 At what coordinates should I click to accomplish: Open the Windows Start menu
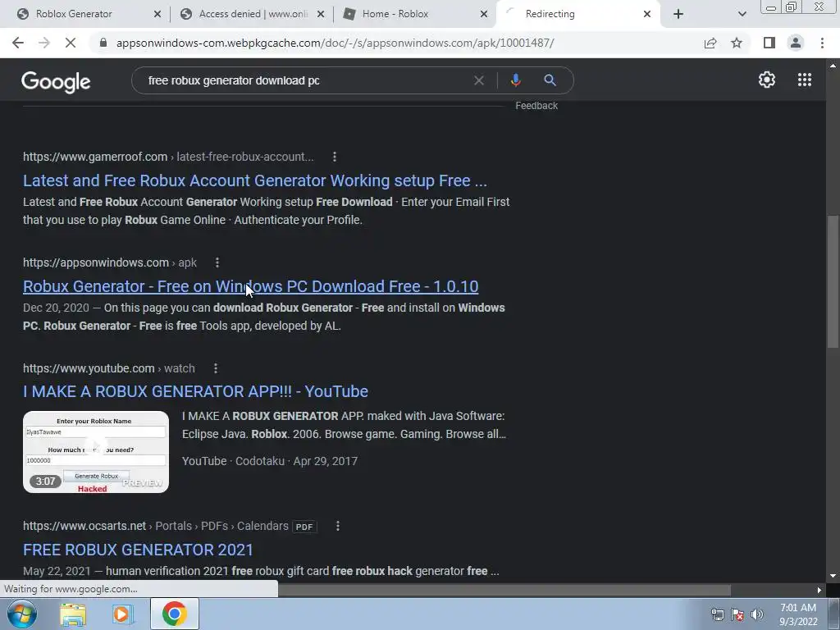pos(21,614)
